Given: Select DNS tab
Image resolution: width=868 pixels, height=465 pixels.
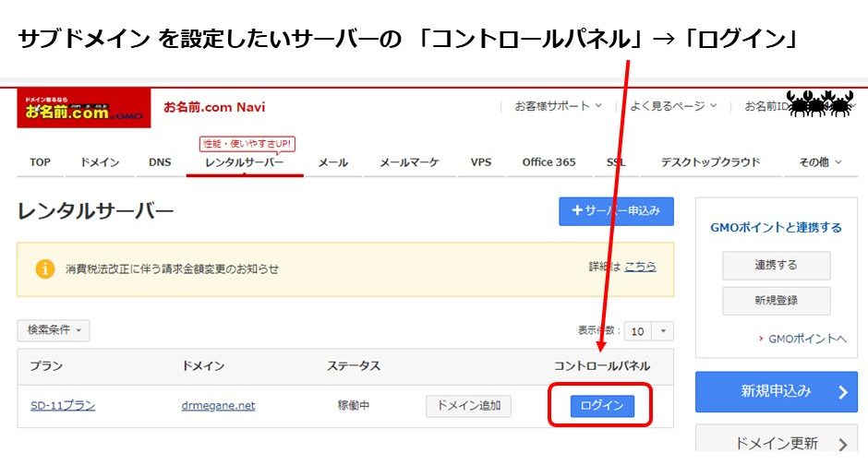Looking at the screenshot, I should [160, 162].
